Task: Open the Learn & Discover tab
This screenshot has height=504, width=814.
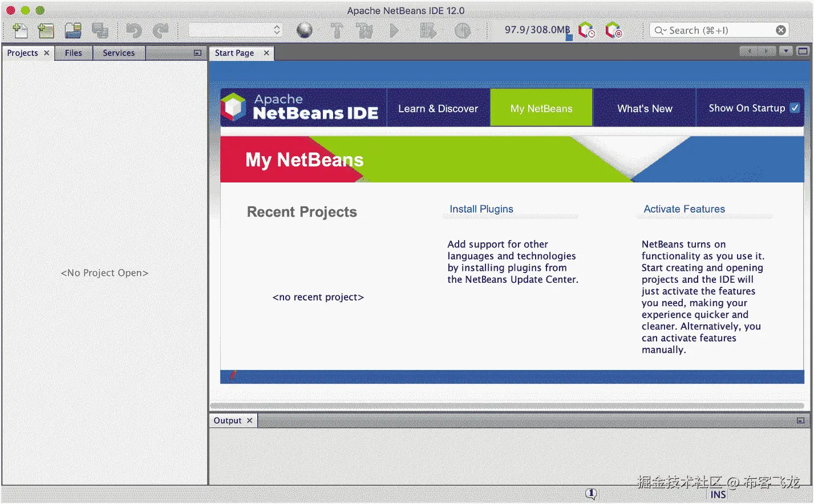Action: pos(438,108)
